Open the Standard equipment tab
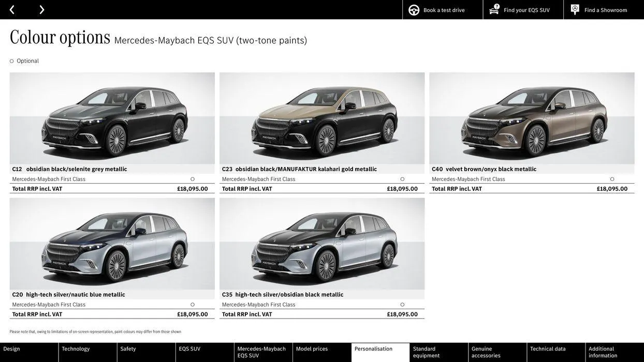The width and height of the screenshot is (644, 362). tap(439, 352)
